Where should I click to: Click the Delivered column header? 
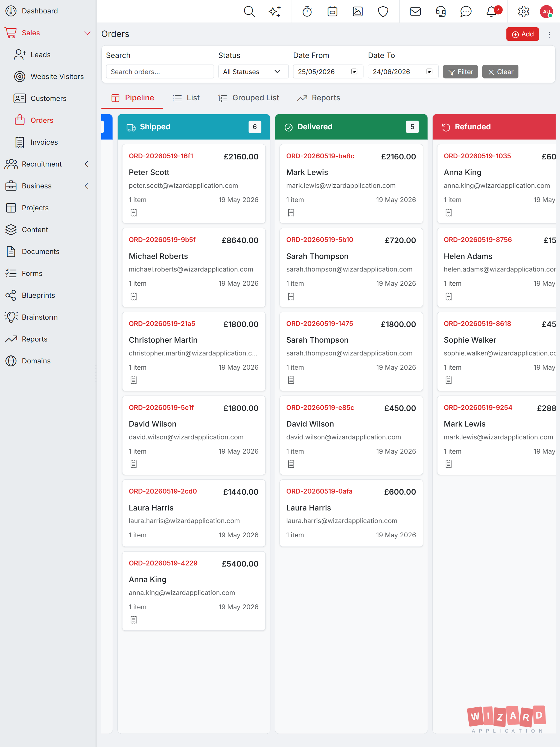(351, 127)
